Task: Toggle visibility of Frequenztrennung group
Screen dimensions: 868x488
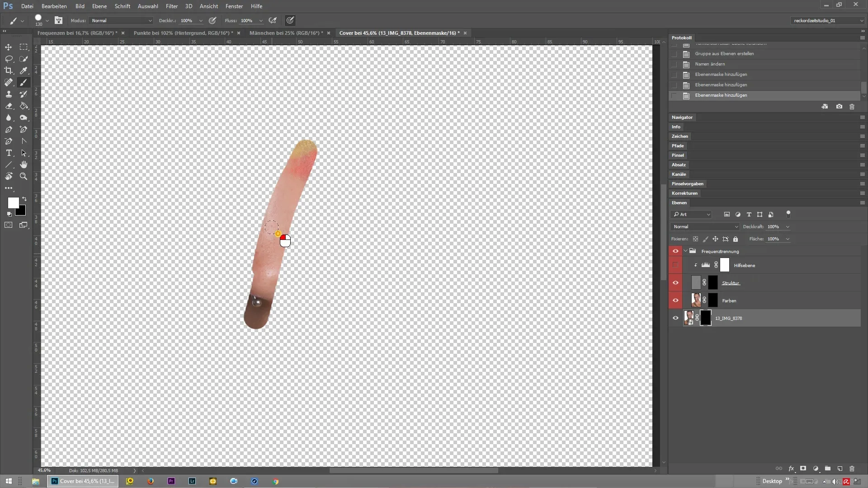Action: point(675,251)
